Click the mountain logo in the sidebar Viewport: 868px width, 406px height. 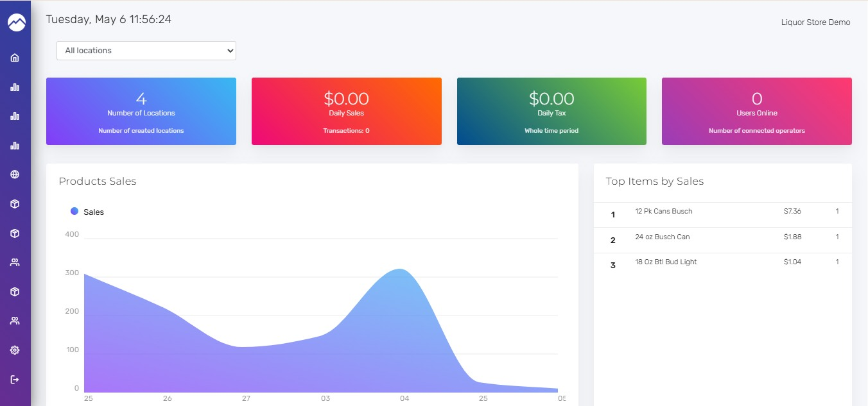click(16, 23)
